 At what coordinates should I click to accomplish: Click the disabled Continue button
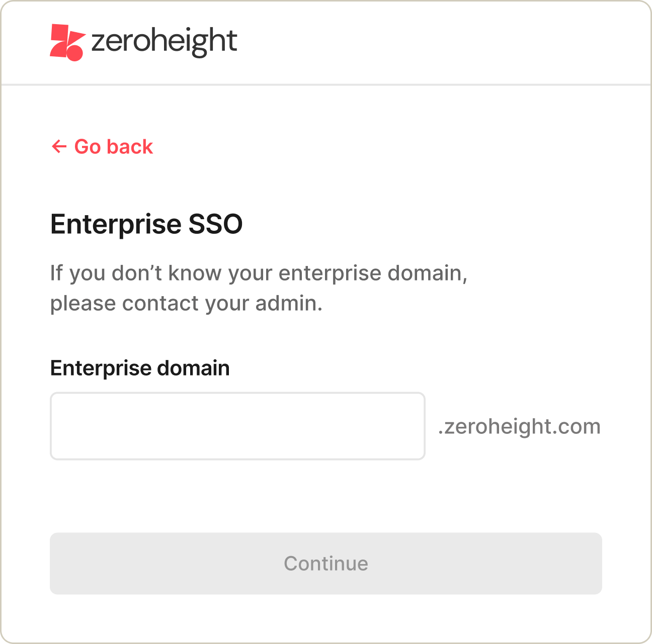pos(326,563)
